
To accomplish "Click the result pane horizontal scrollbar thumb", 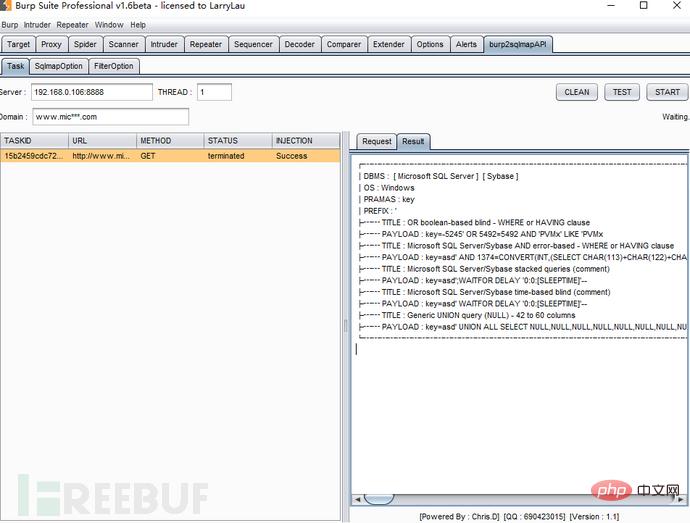I will [378, 499].
